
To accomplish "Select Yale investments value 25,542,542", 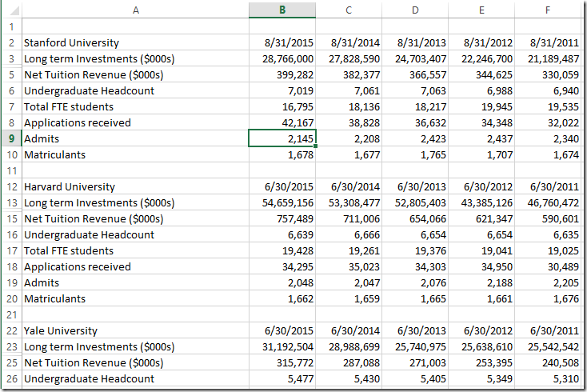I will (548, 346).
